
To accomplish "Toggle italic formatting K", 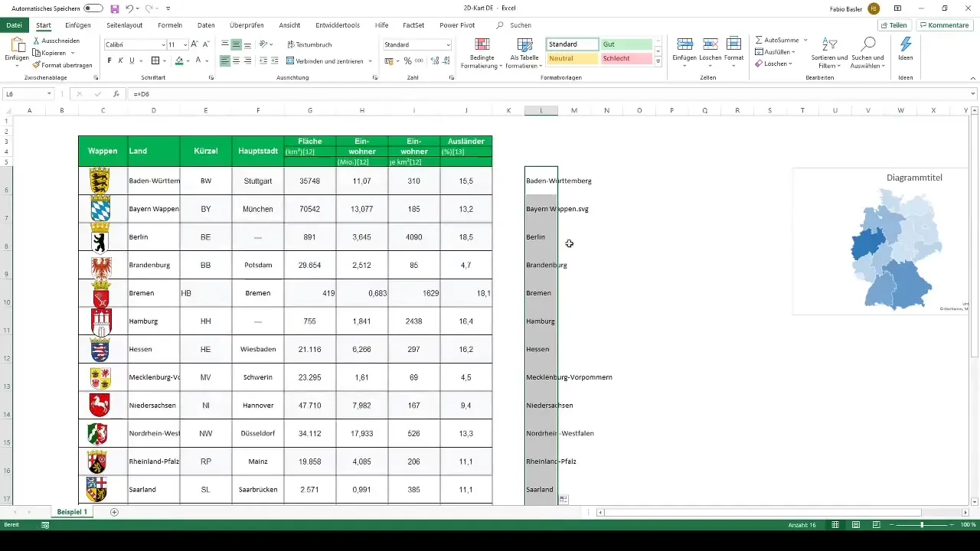I will point(120,60).
